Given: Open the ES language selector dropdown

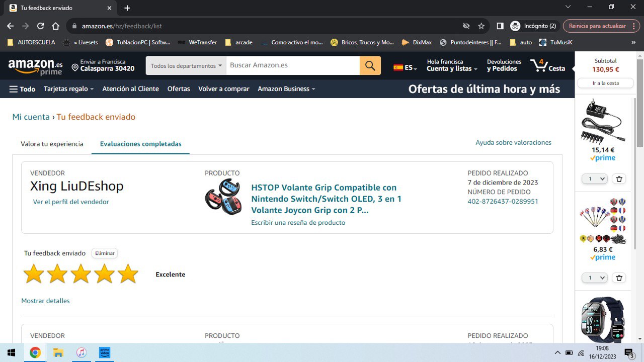Looking at the screenshot, I should 405,67.
